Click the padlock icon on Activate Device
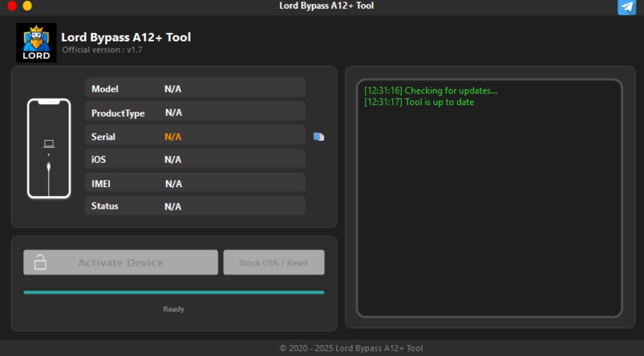 coord(40,262)
